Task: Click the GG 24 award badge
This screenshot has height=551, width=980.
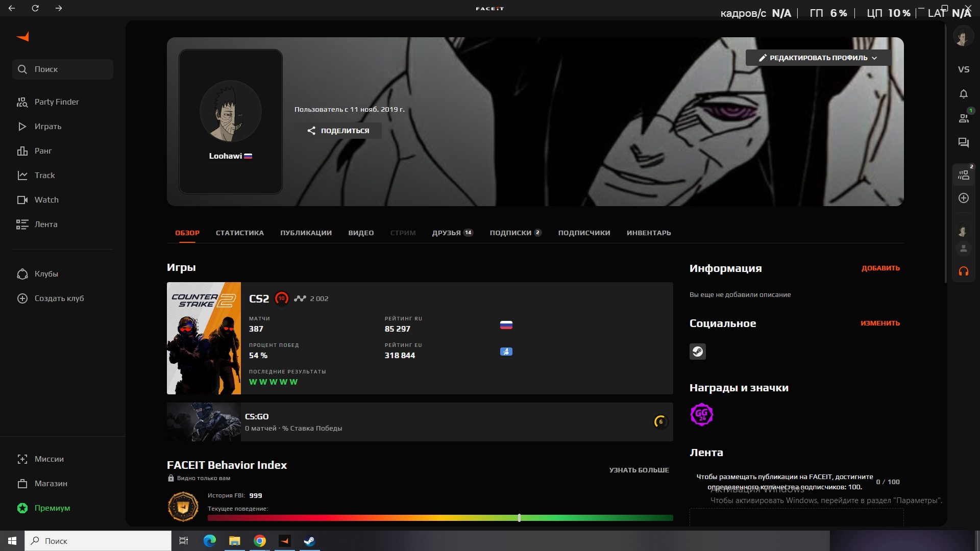Action: click(x=701, y=414)
